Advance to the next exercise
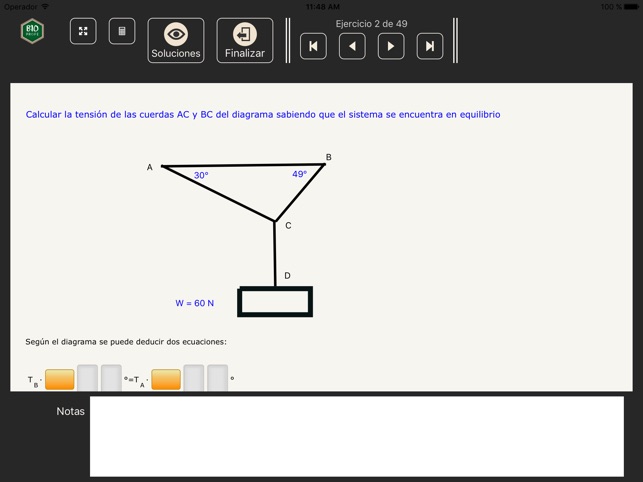The image size is (643, 482). (x=391, y=46)
